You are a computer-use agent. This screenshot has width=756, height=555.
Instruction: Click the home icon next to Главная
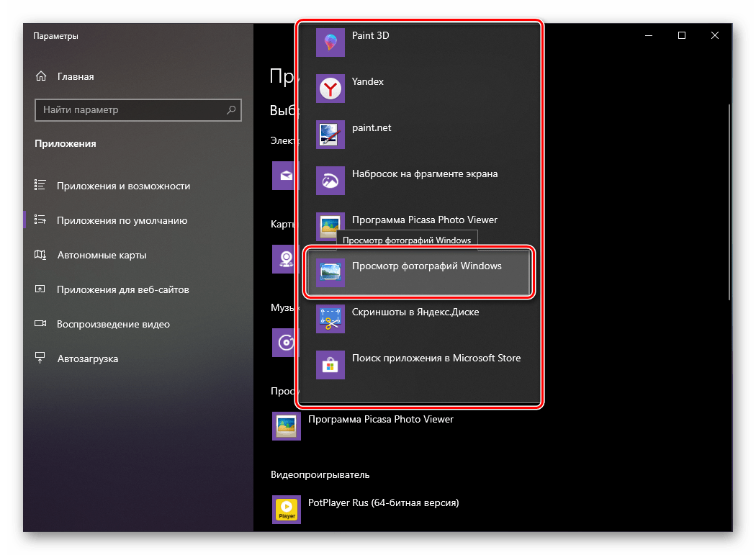(x=41, y=76)
